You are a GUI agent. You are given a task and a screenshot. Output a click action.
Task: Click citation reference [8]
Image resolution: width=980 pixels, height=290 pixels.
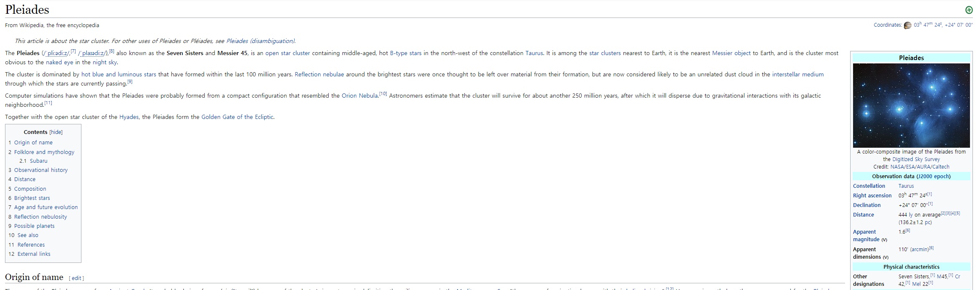pyautogui.click(x=112, y=51)
